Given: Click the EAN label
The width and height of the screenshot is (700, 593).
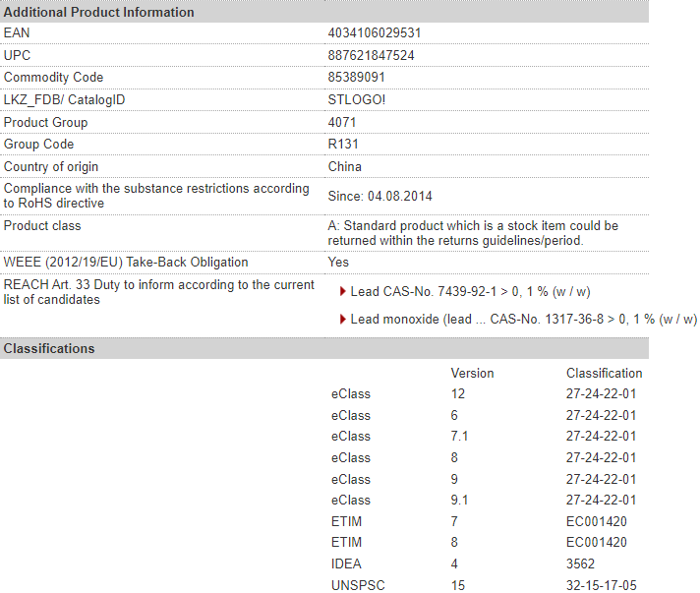Looking at the screenshot, I should pos(17,33).
